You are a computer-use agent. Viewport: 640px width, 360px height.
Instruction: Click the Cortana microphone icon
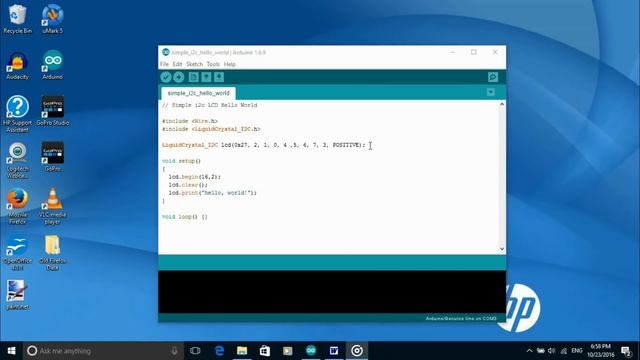pos(174,351)
